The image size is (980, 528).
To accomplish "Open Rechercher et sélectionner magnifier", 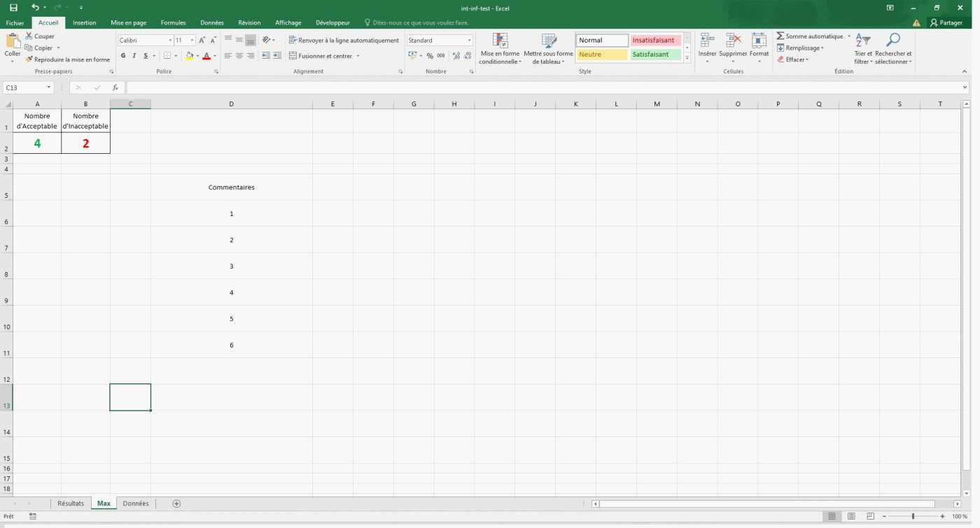I will (x=893, y=41).
